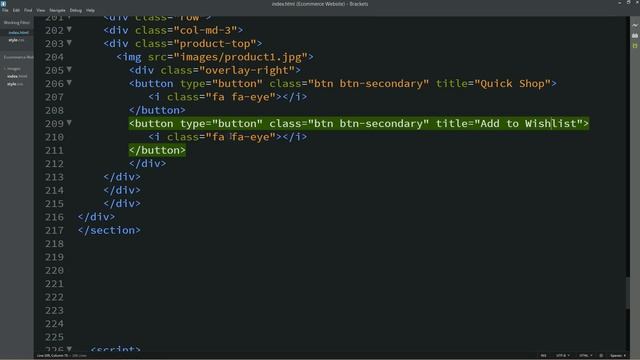Click the </button> tag on line 208
Screen dimensions: 640x360
click(157, 110)
